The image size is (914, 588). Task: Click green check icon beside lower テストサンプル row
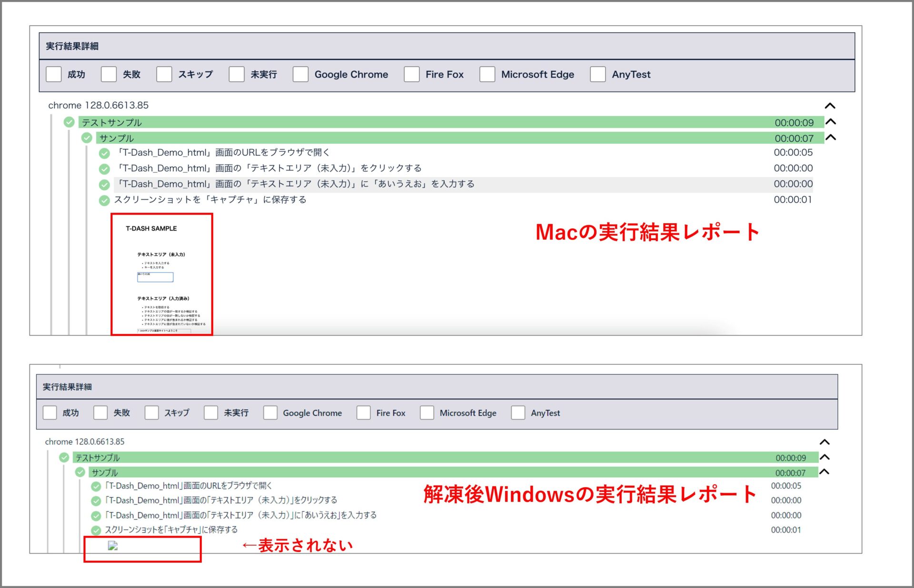tap(64, 458)
